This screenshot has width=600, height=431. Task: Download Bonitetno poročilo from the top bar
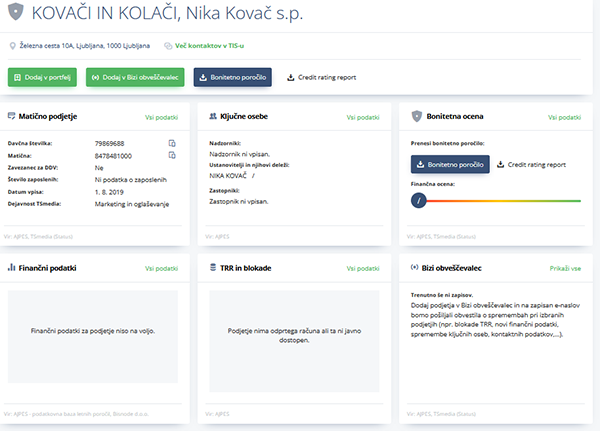233,77
